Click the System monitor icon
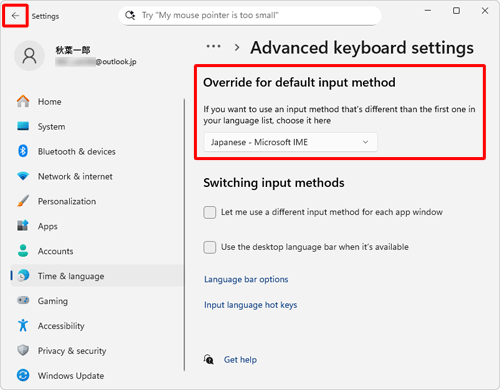This screenshot has width=500, height=390. pos(23,126)
